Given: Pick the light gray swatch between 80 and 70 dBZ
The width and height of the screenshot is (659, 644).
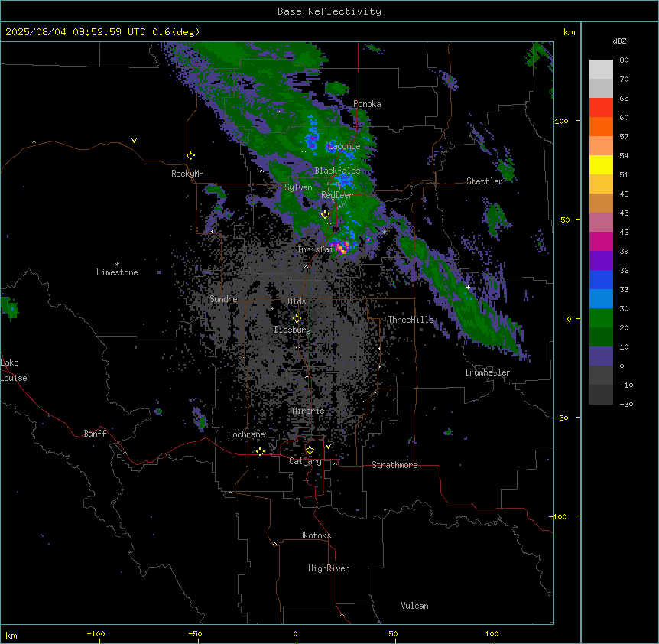Looking at the screenshot, I should (601, 70).
